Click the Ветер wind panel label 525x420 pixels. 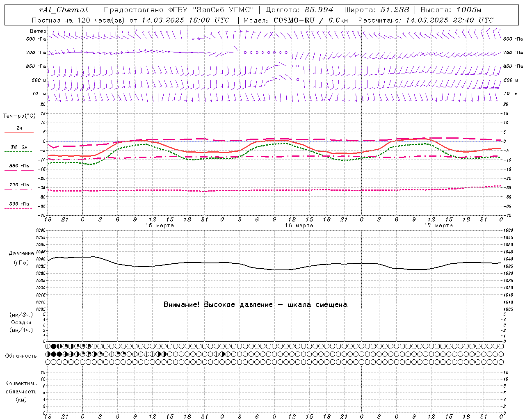pos(38,31)
